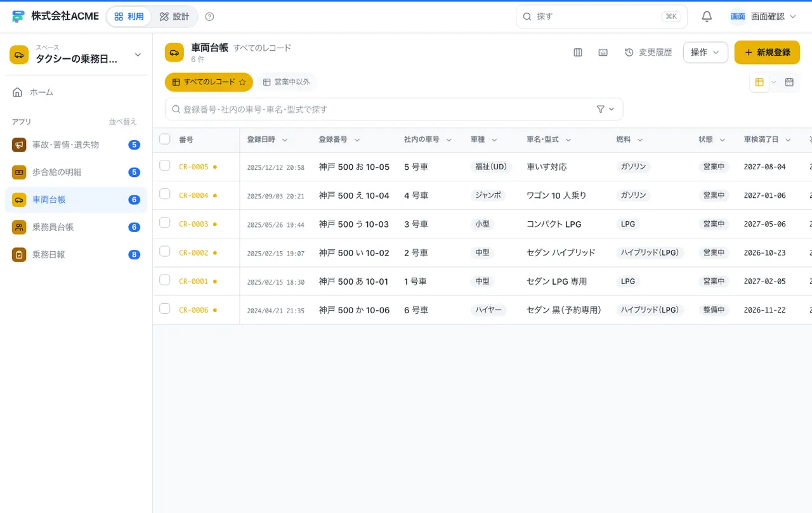Open 乗務日報 app in sidebar
This screenshot has width=812, height=513.
click(76, 254)
